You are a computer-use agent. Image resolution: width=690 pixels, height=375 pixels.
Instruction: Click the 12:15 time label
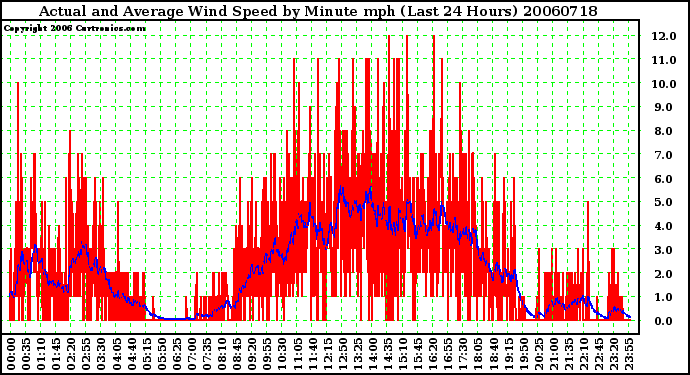pyautogui.click(x=327, y=354)
